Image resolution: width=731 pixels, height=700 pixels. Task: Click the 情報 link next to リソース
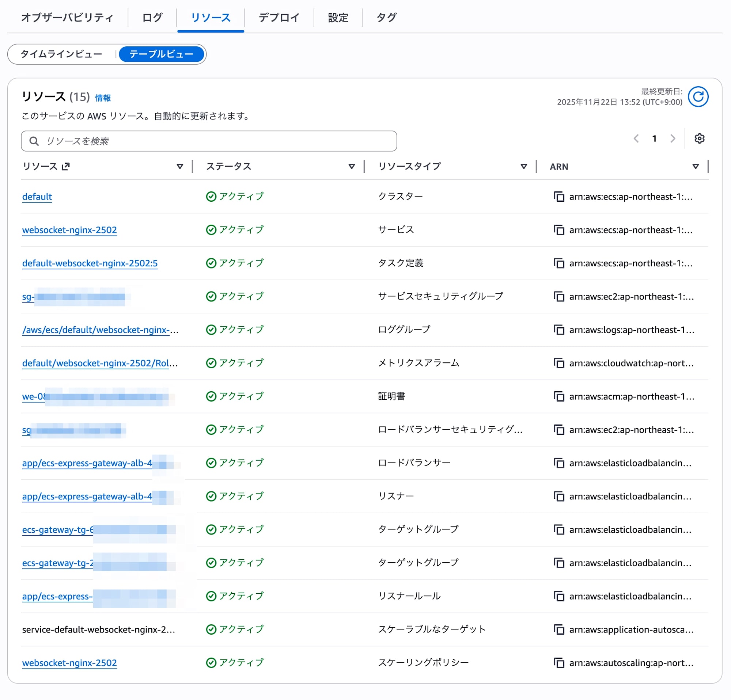pos(103,98)
